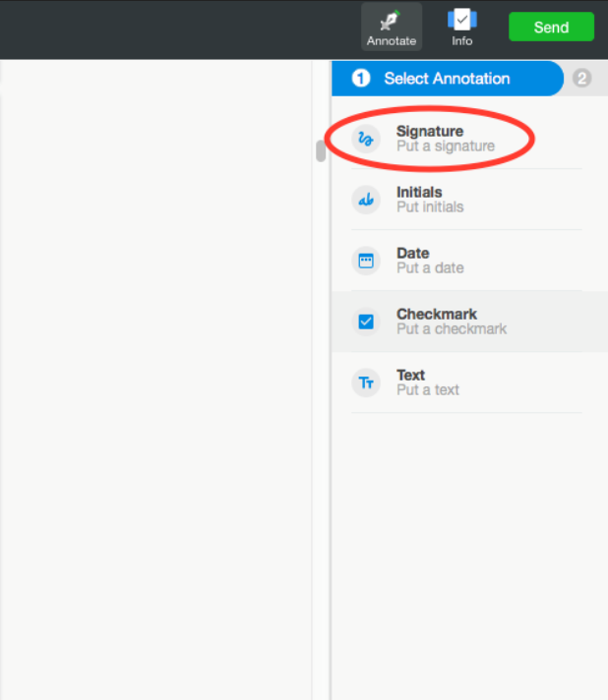
Task: Go to step 2 circle
Action: tap(581, 78)
